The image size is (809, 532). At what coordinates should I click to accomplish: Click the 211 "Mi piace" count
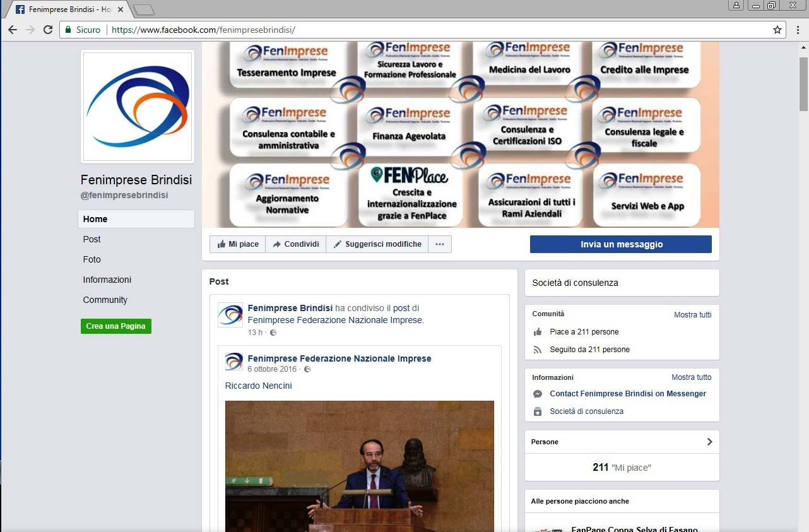[x=622, y=468]
